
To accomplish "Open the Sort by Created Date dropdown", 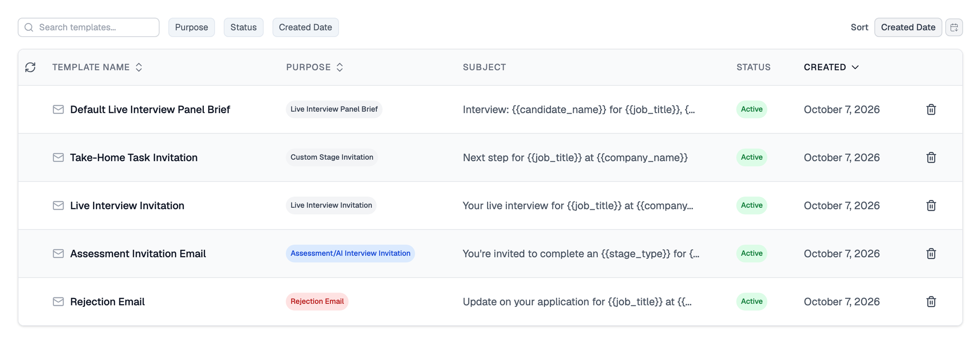I will (x=908, y=27).
